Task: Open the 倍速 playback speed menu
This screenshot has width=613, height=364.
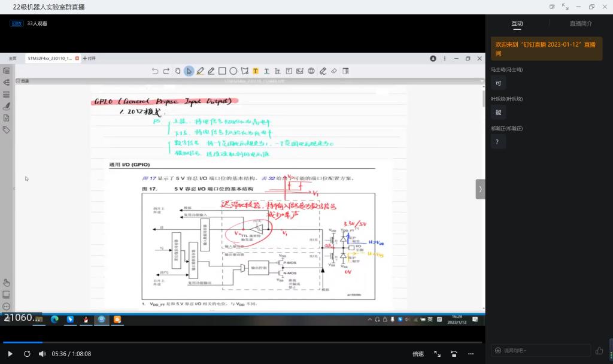Action: click(x=418, y=354)
